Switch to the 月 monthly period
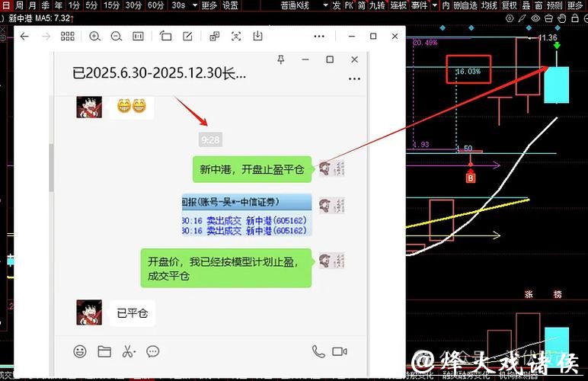 coord(32,5)
